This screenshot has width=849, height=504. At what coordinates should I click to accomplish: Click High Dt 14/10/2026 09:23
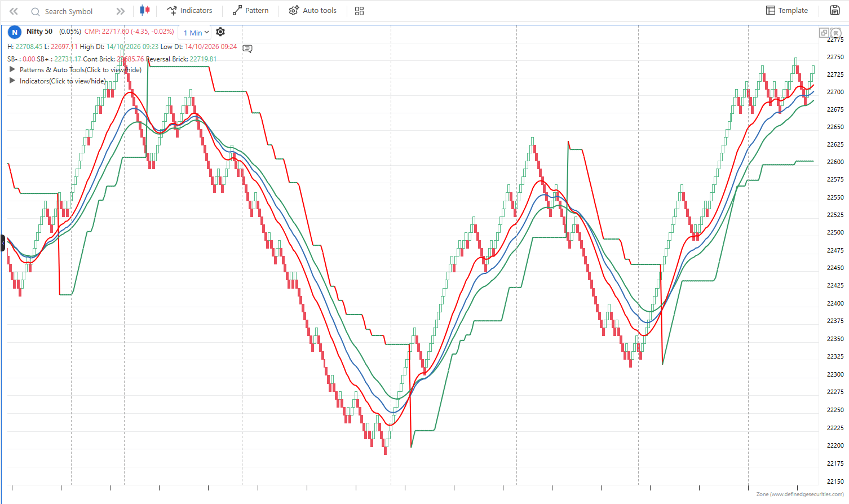point(119,47)
